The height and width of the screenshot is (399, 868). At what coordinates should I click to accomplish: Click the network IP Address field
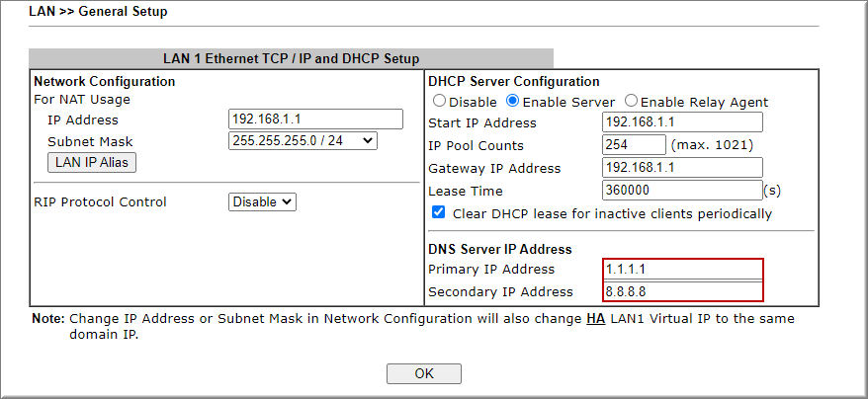(x=315, y=120)
